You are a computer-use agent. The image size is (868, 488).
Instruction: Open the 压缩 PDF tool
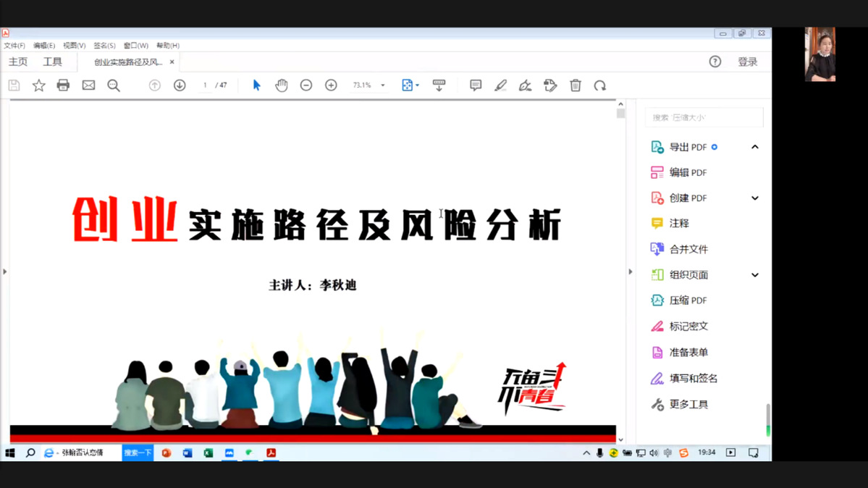(x=687, y=300)
